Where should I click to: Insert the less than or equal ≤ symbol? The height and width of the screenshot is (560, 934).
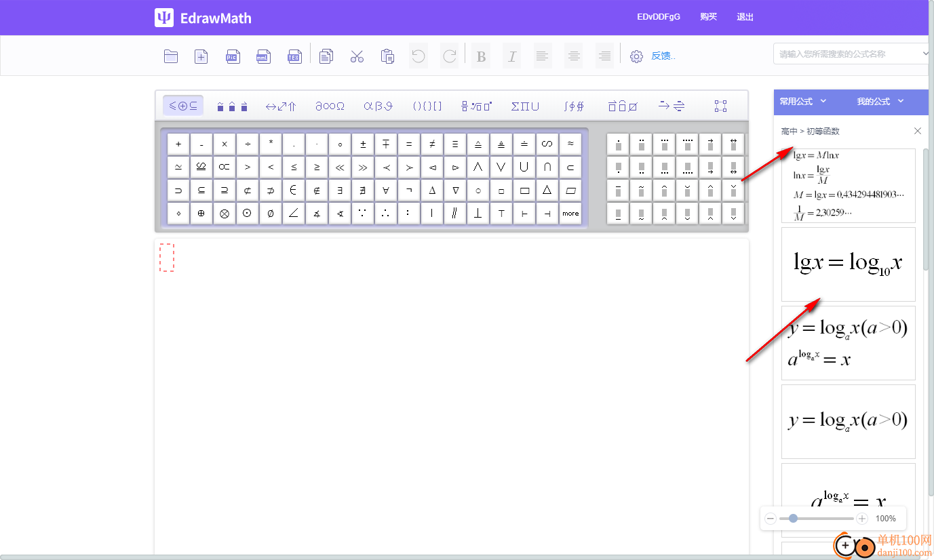click(294, 167)
